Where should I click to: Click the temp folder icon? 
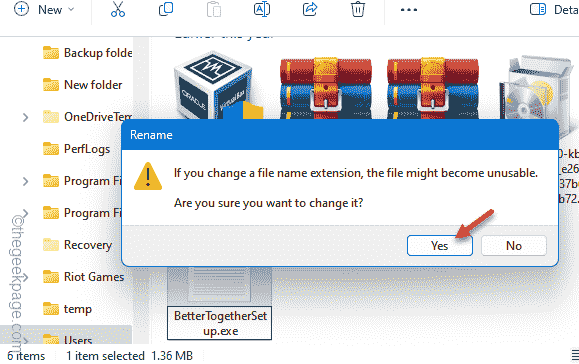pos(51,309)
